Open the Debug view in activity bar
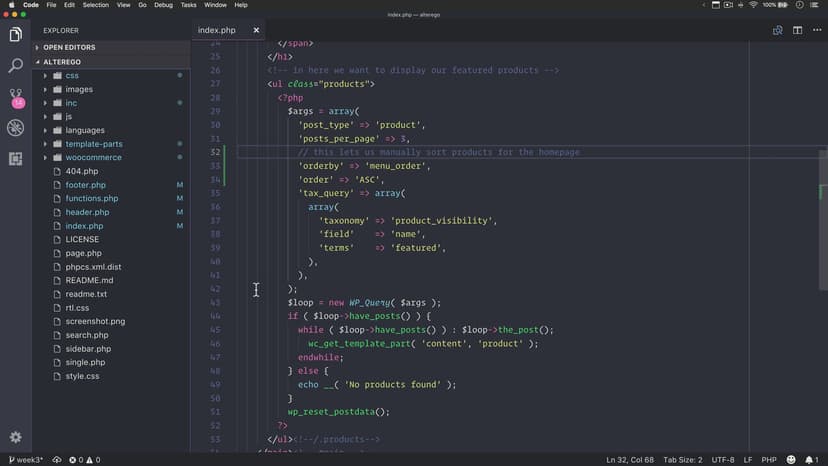Screen dimensions: 828x466 [15, 128]
